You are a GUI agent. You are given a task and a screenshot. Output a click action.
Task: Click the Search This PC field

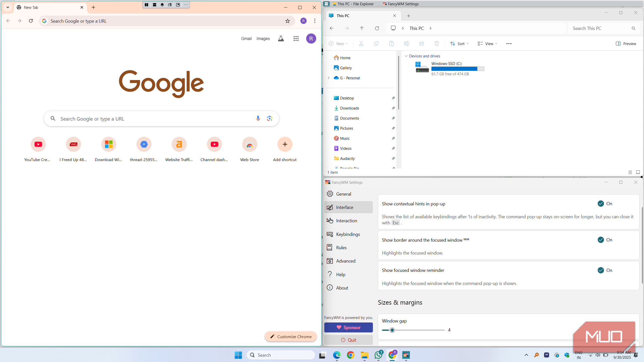(603, 28)
